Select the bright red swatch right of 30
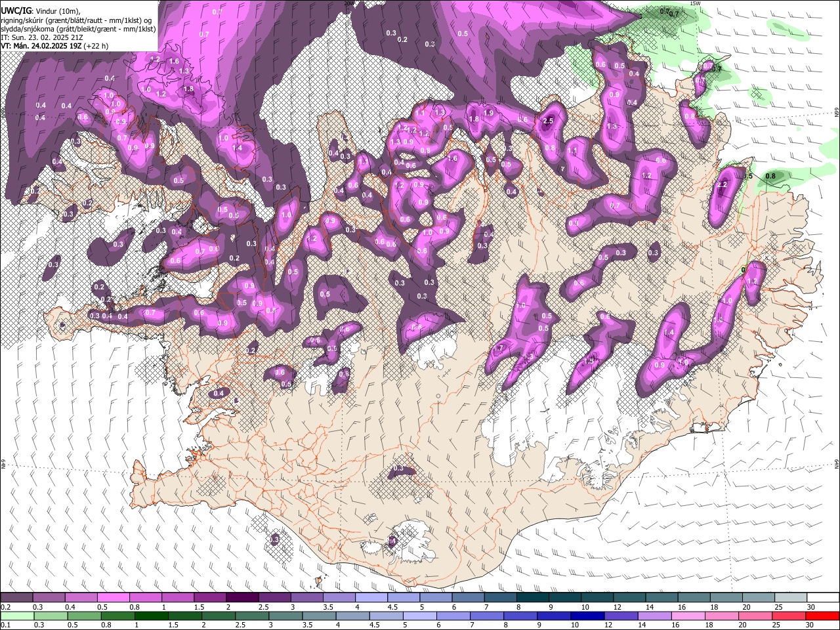The image size is (840, 630). [822, 616]
